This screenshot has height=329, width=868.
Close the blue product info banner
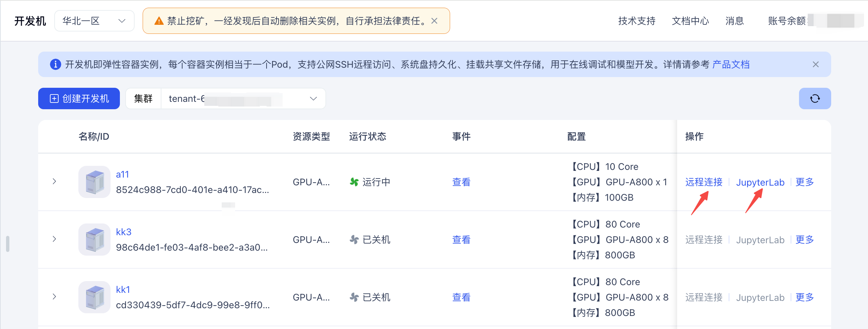pyautogui.click(x=816, y=64)
